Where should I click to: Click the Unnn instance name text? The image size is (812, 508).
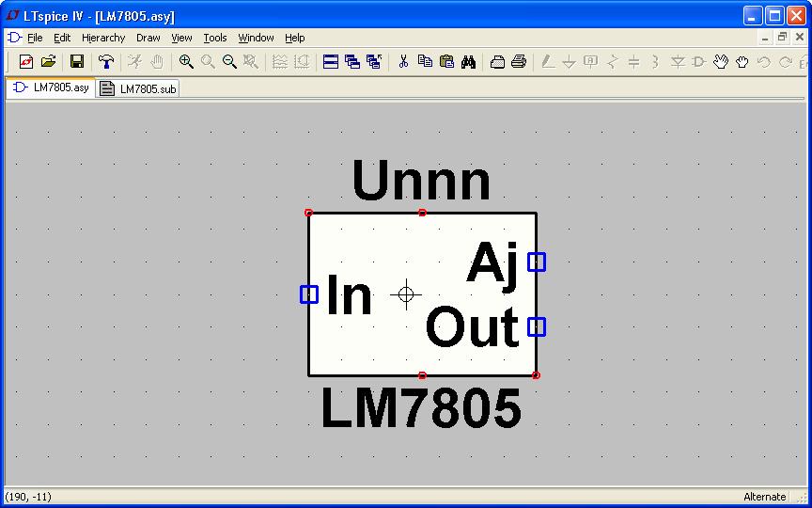(421, 181)
